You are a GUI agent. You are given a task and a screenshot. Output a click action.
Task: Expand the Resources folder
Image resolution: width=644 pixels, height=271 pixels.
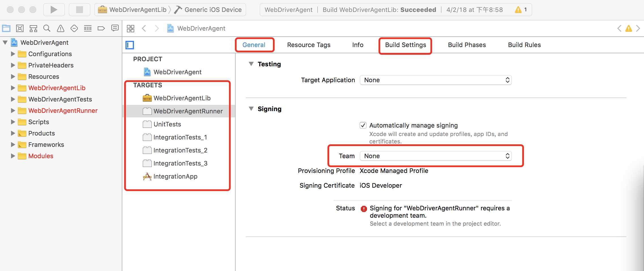tap(13, 77)
